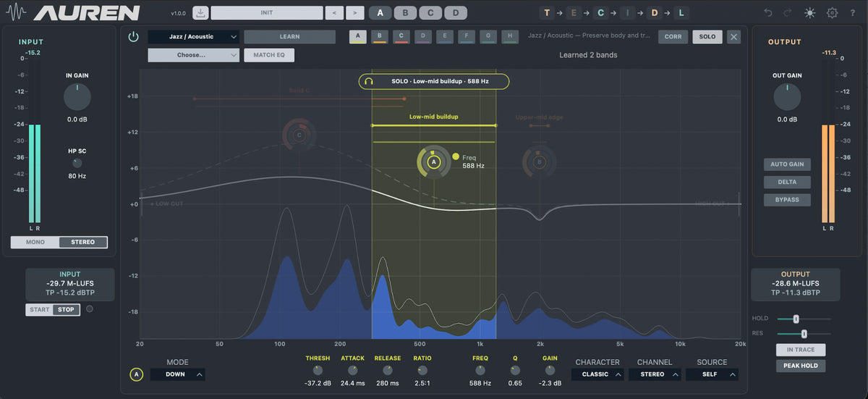Click the help question mark icon
The height and width of the screenshot is (399, 868).
[x=853, y=13]
